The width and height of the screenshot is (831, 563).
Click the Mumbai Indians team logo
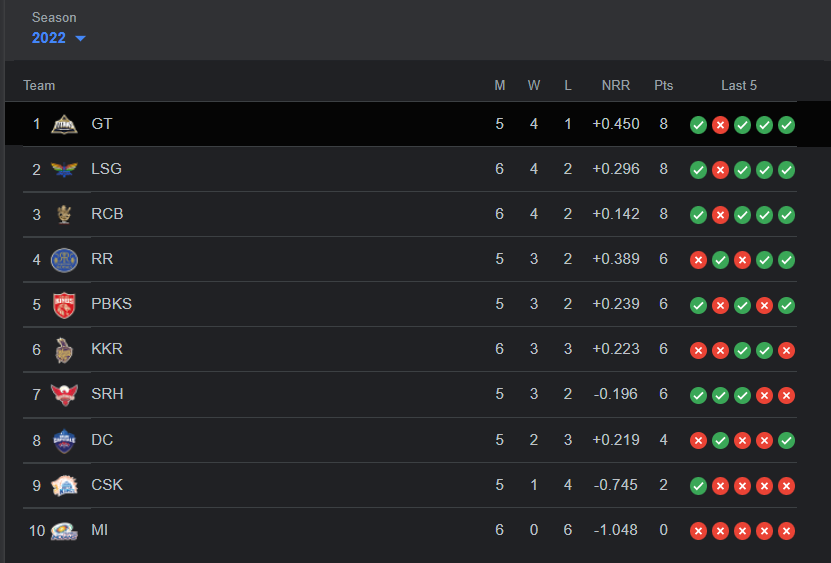[64, 531]
